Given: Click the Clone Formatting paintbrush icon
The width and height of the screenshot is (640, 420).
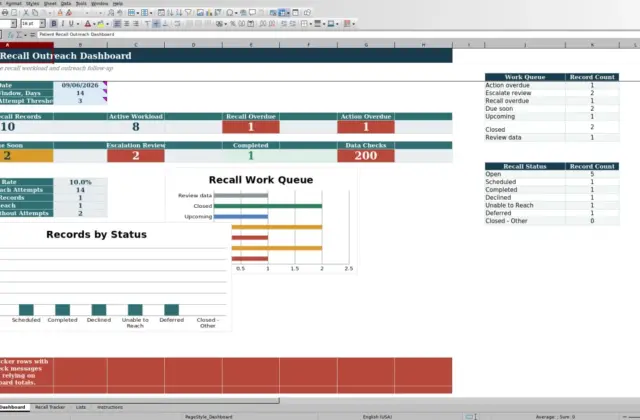Looking at the screenshot, I should 60,13.
